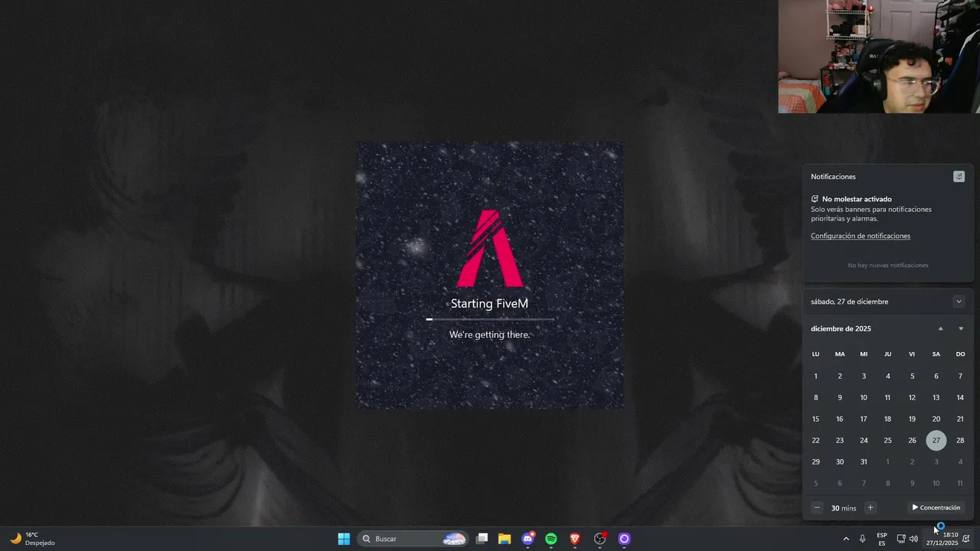
Task: Open Discord from the taskbar
Action: (528, 539)
